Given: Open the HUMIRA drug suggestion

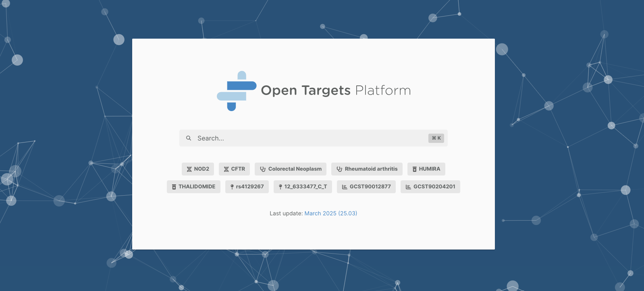Looking at the screenshot, I should point(426,169).
